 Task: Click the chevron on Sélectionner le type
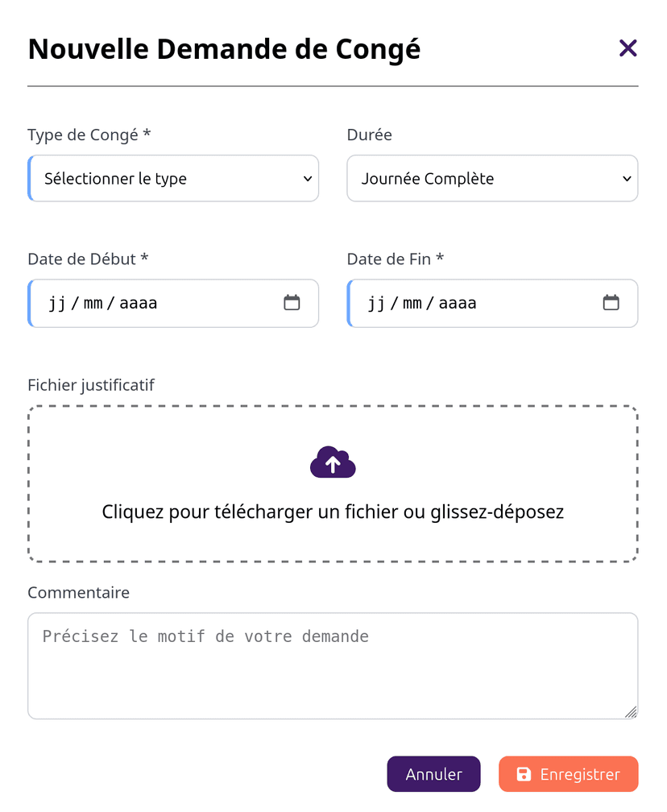pyautogui.click(x=309, y=178)
